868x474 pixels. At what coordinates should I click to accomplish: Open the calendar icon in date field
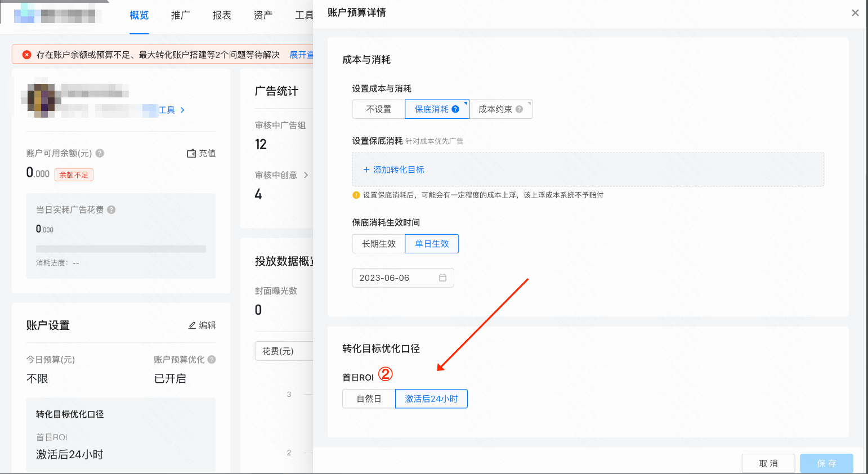(x=444, y=278)
